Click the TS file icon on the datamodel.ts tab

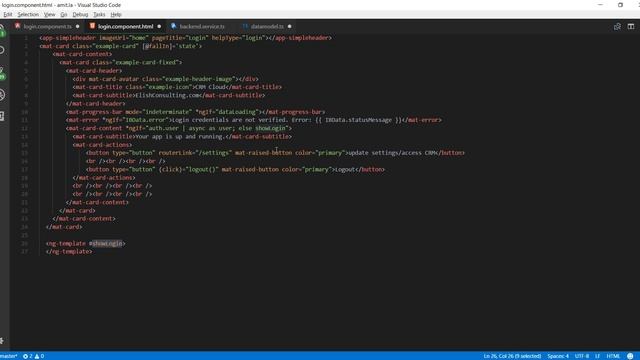(245, 26)
